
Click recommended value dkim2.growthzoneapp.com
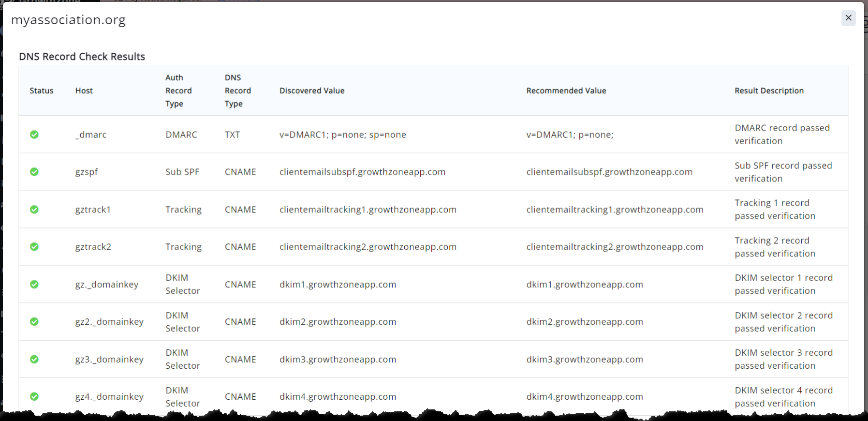(585, 322)
